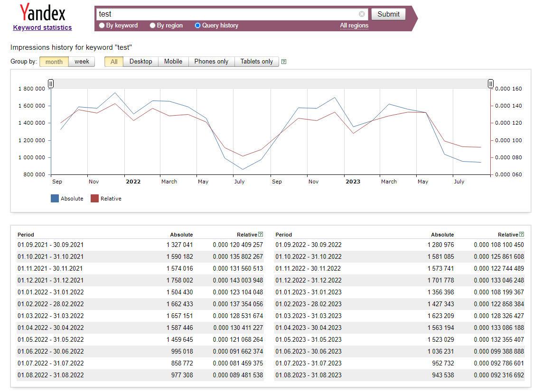Switch grouping to week

[81, 61]
